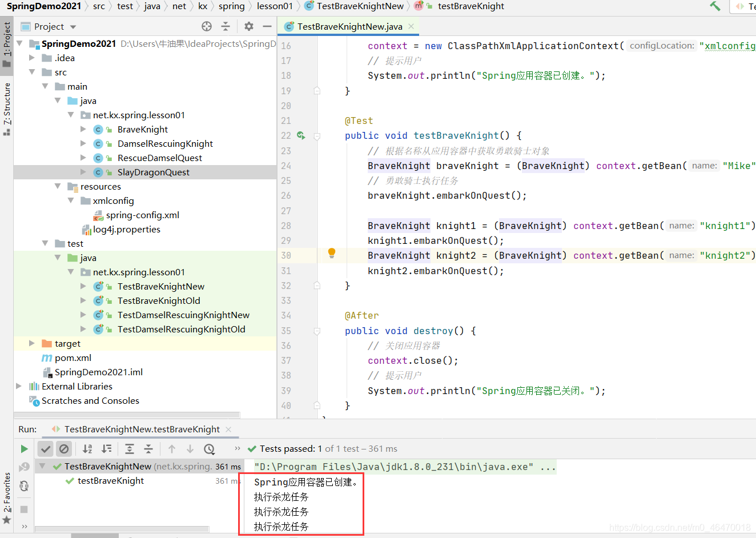Open Test History clock icon
This screenshot has height=538, width=756.
(210, 449)
